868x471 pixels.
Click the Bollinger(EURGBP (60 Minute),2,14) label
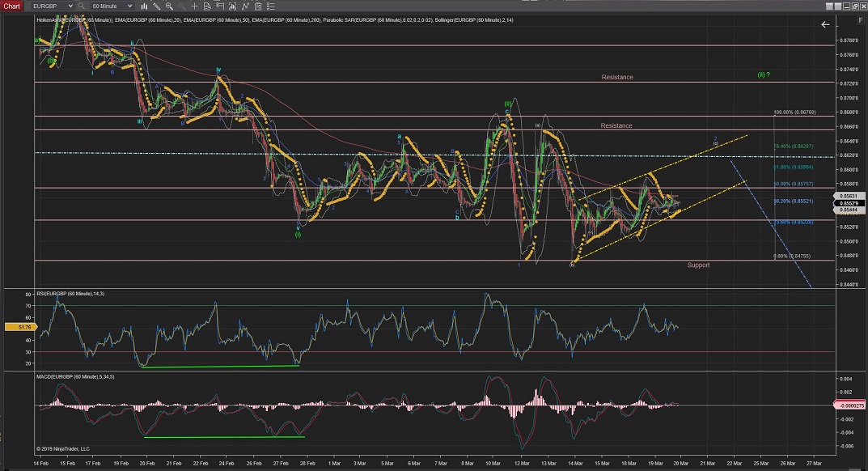click(x=474, y=20)
